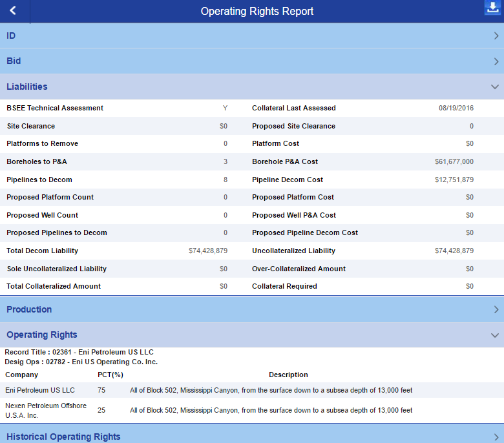Click the right chevron on Production row
Screen dimensions: 504x443
pos(496,310)
